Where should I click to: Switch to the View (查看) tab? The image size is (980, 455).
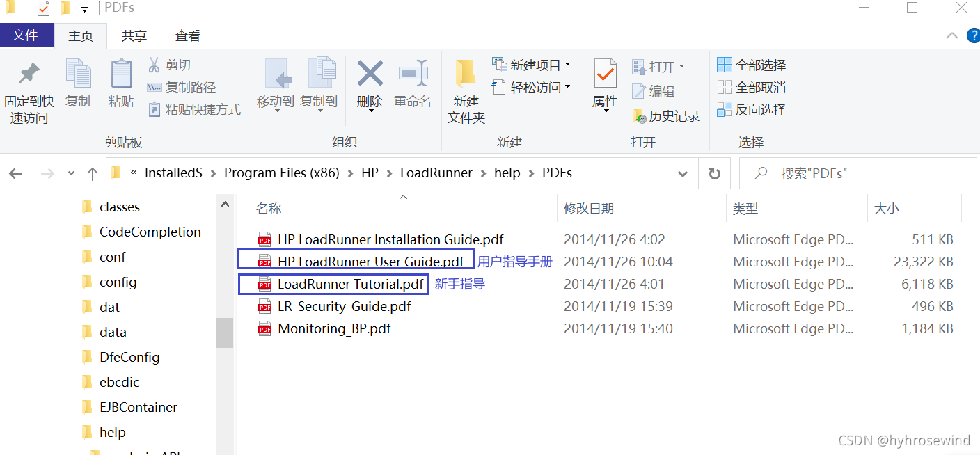tap(188, 35)
